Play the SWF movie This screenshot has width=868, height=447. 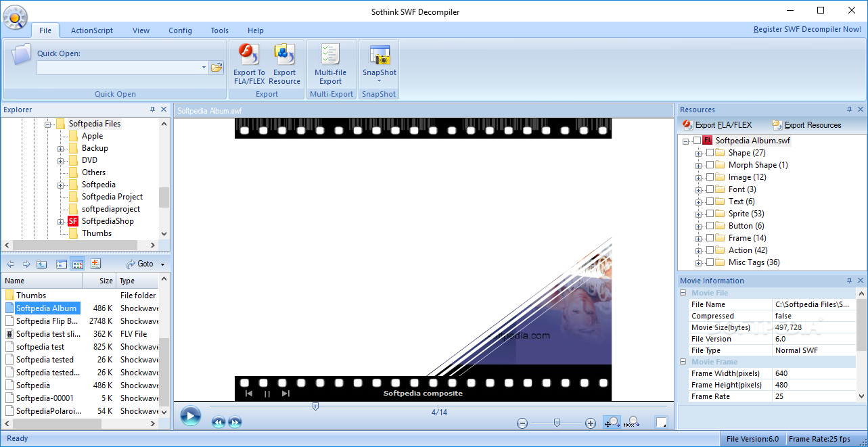pyautogui.click(x=190, y=416)
